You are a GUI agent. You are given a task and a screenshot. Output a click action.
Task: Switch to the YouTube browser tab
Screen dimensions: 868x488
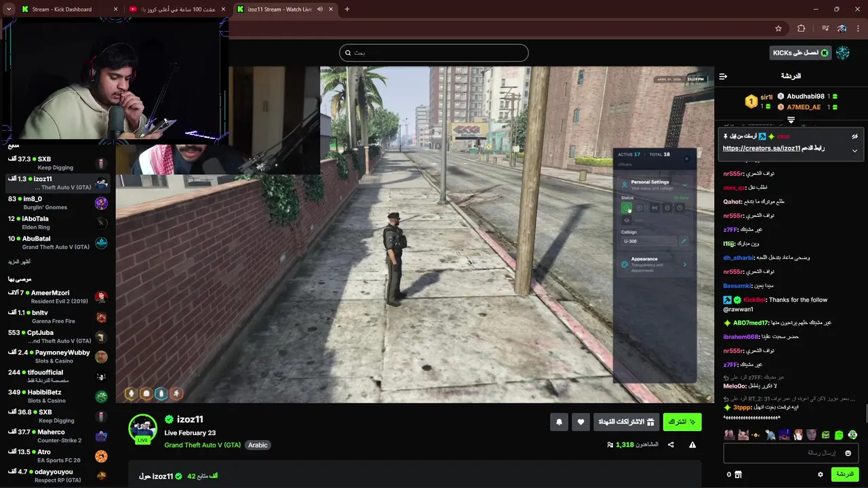point(178,9)
